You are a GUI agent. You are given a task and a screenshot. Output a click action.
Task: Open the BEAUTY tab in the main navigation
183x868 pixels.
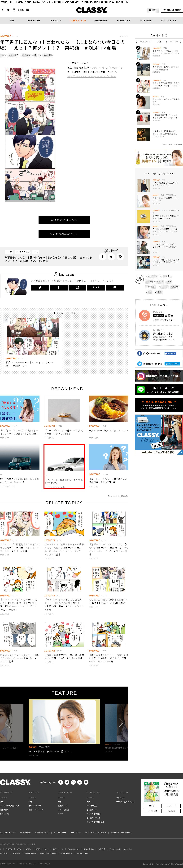coord(56,21)
